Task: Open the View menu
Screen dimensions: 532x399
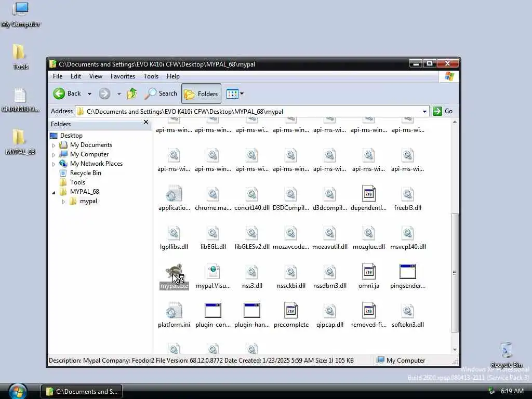Action: pos(96,76)
